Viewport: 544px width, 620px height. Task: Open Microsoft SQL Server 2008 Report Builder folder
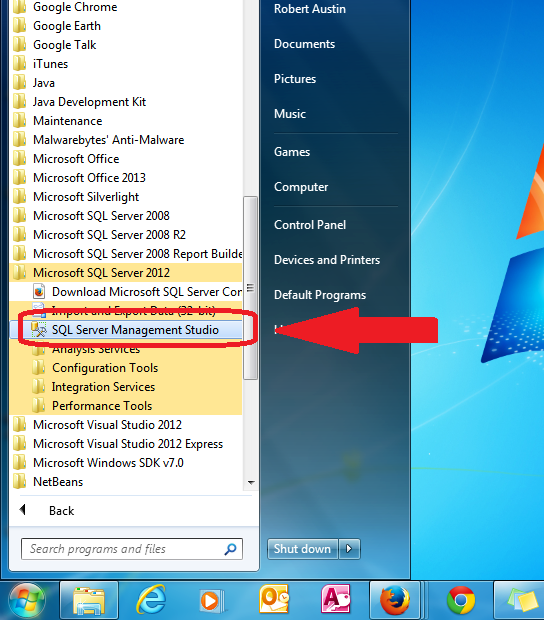click(x=126, y=254)
